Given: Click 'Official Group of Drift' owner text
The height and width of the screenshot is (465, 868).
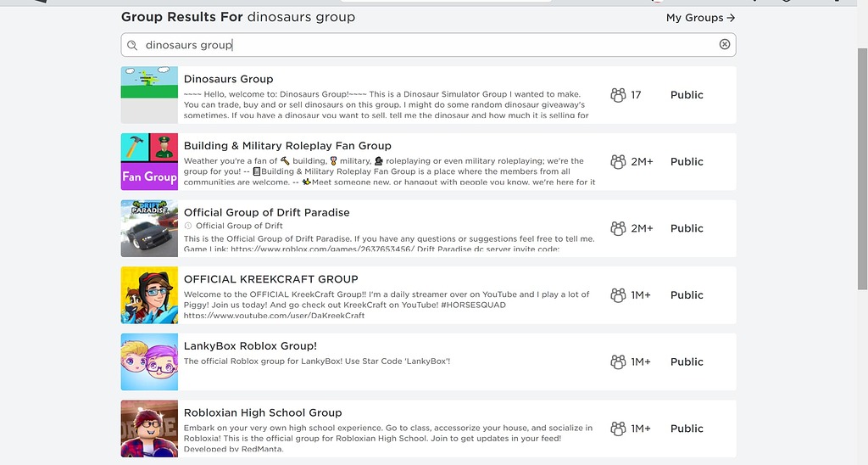Looking at the screenshot, I should (x=239, y=226).
